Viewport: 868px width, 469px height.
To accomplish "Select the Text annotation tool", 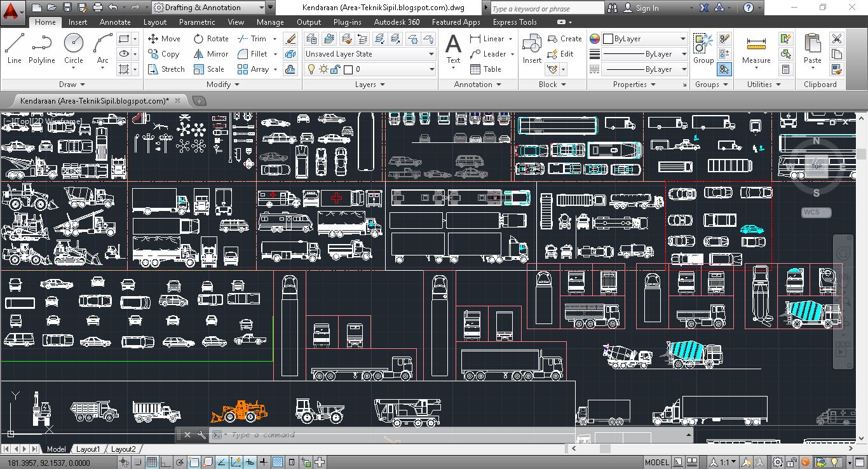I will pos(453,50).
